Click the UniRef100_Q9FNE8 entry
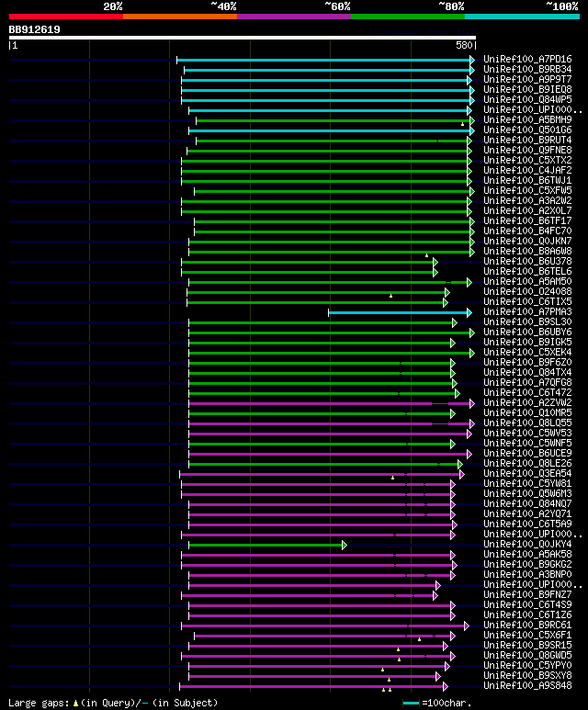Viewport: 588px width, 710px height. (x=527, y=151)
